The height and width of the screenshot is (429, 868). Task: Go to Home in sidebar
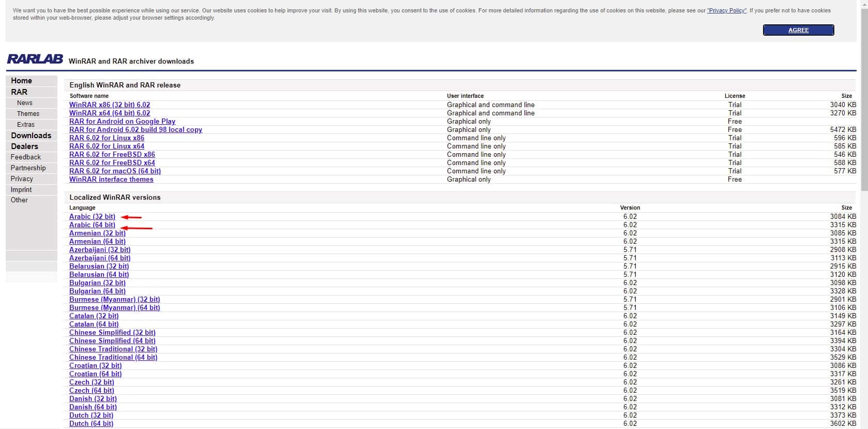coord(21,81)
